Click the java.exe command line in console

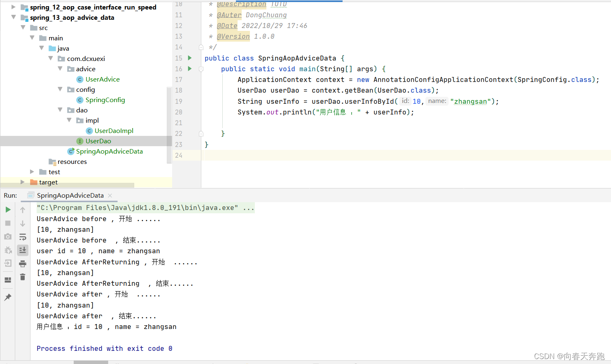tap(145, 208)
